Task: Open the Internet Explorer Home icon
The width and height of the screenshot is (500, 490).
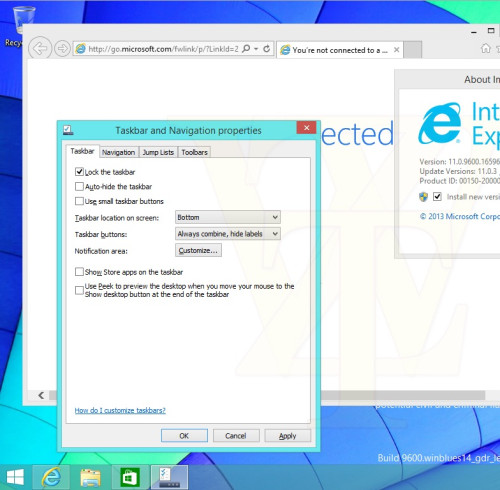Action: (x=485, y=49)
